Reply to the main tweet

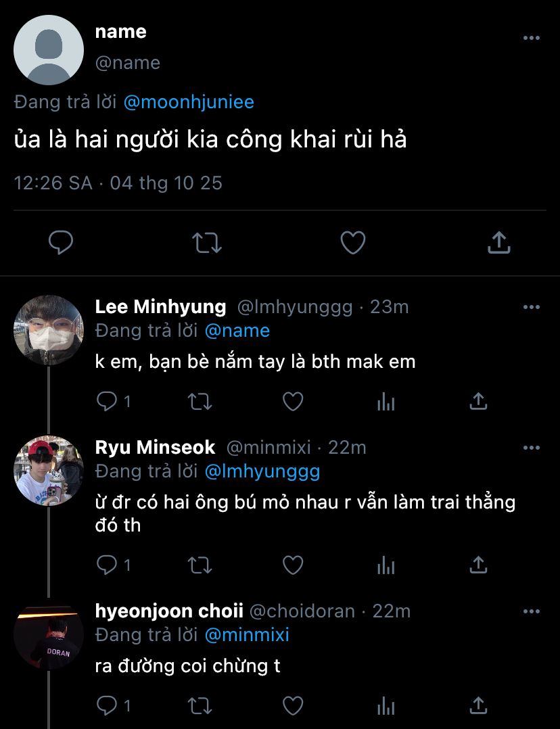point(61,242)
